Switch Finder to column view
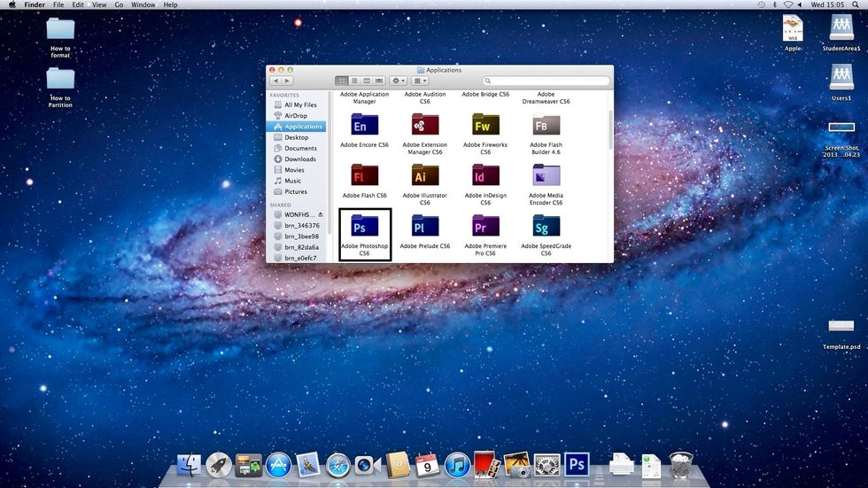 (x=367, y=81)
